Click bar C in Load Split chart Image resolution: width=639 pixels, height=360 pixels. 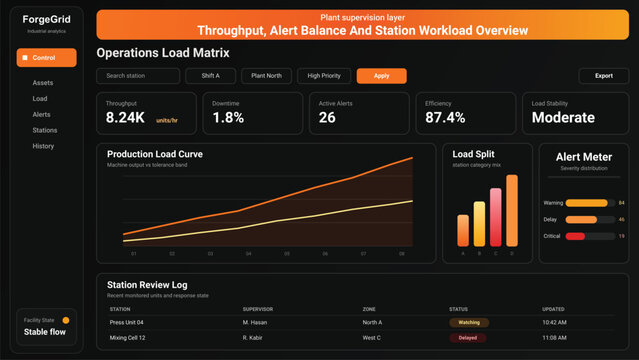pos(496,217)
